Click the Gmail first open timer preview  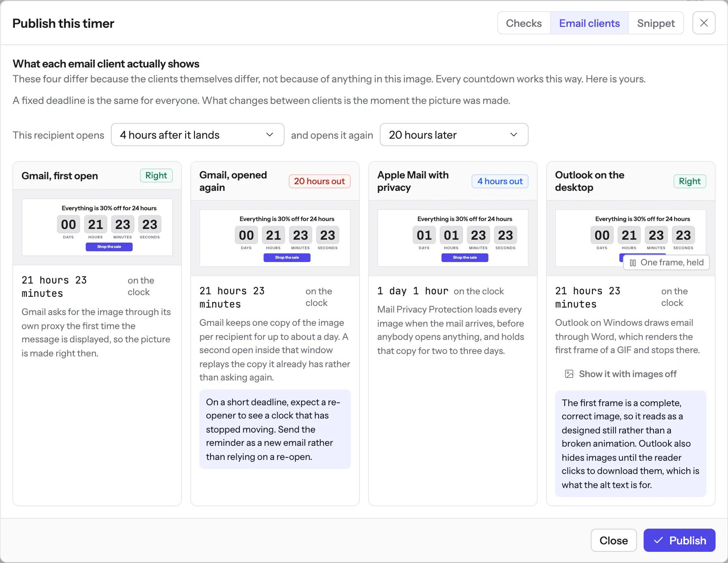pyautogui.click(x=97, y=227)
